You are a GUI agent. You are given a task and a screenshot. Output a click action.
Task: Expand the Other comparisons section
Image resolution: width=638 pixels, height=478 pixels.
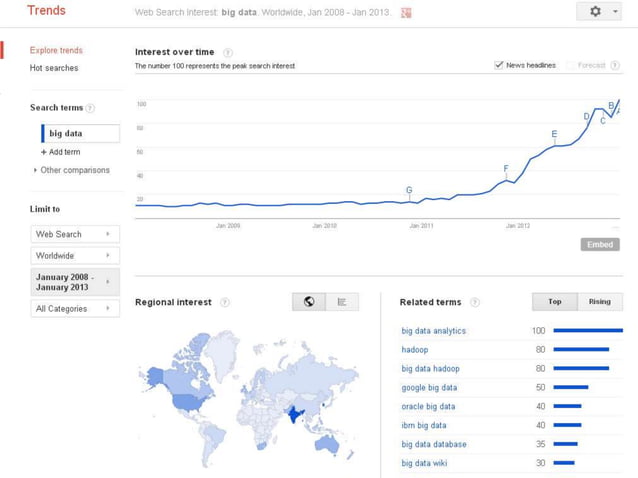pyautogui.click(x=72, y=170)
